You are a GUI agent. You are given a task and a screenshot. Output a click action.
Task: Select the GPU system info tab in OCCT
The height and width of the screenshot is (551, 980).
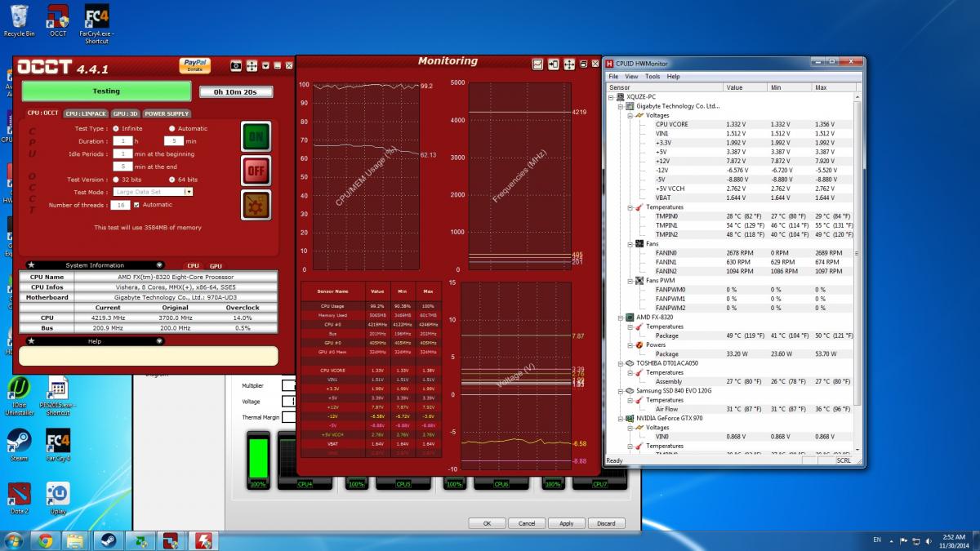(x=216, y=265)
